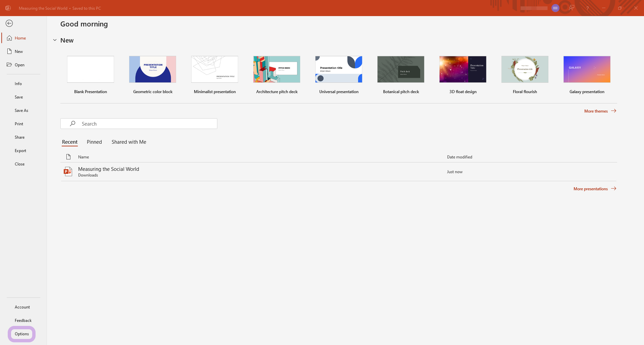Open the Print page

click(x=23, y=124)
